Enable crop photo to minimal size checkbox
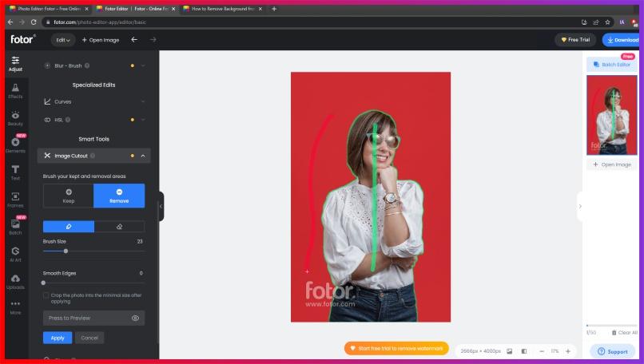Viewport: 644px width, 364px height. (46, 295)
